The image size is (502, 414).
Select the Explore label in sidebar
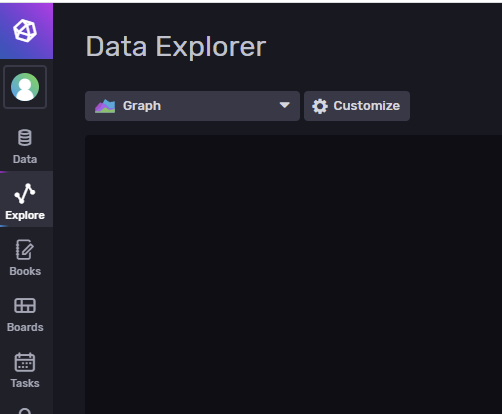[25, 215]
